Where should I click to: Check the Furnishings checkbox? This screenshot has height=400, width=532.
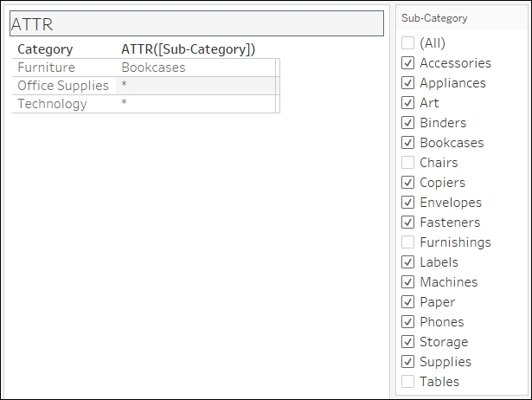click(x=407, y=242)
